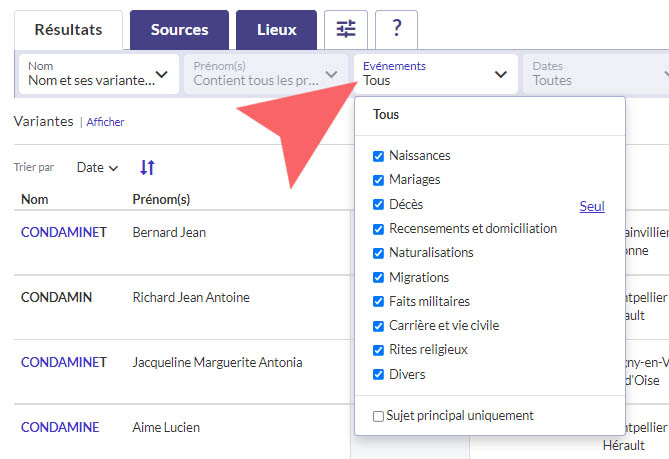The image size is (669, 459).
Task: Click the Seul link beside Décès
Action: click(592, 207)
